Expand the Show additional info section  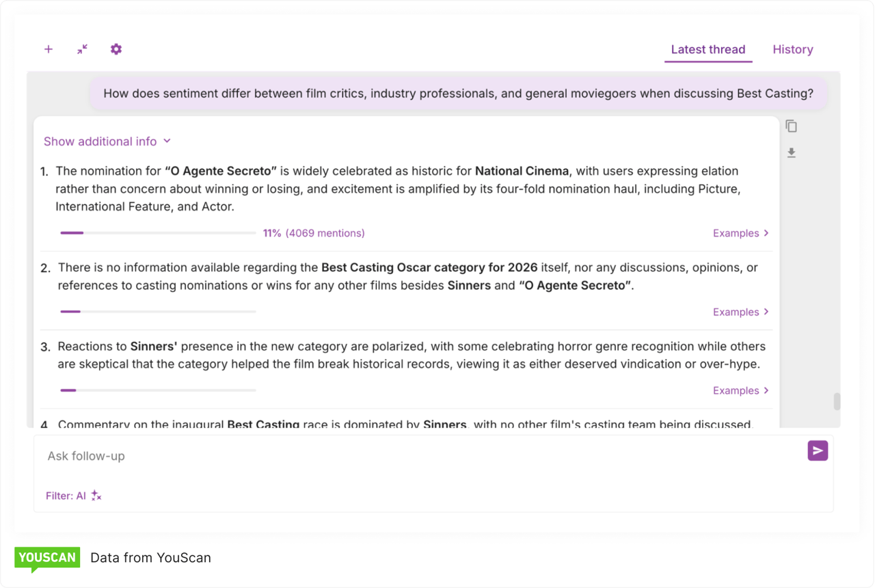107,142
